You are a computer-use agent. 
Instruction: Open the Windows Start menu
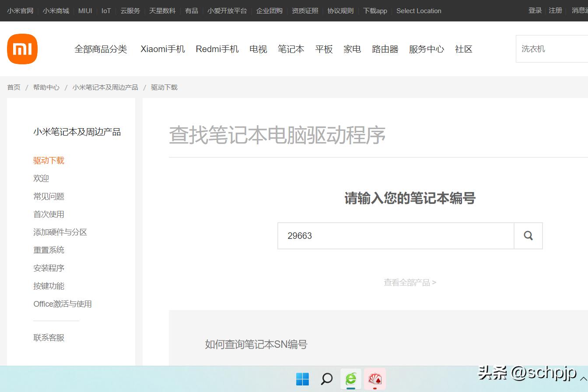point(303,379)
